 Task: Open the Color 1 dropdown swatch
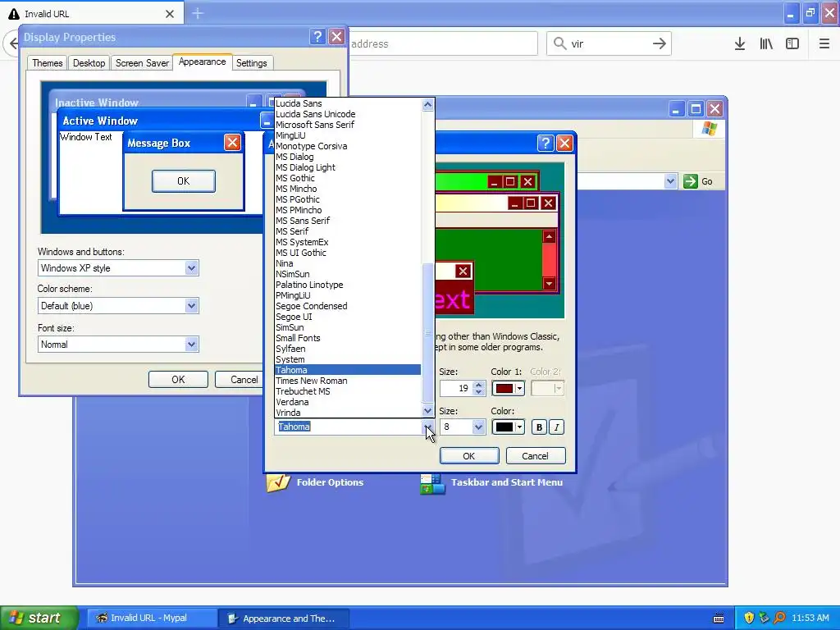point(508,388)
